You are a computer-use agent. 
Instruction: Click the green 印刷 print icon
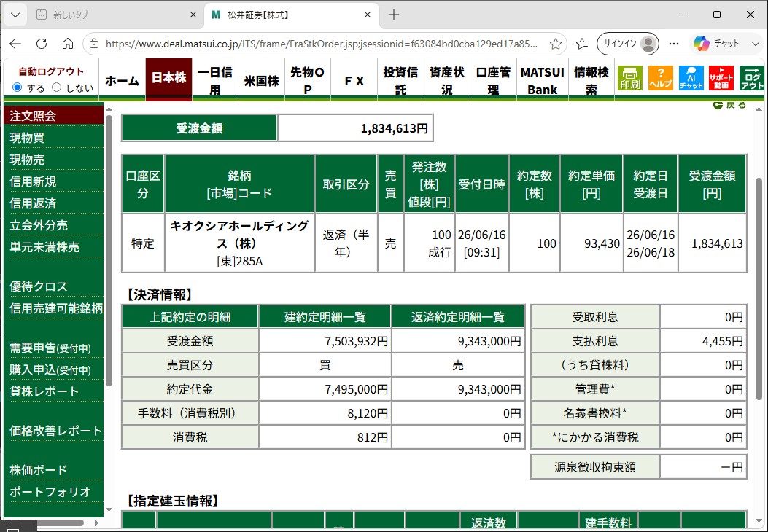(630, 78)
